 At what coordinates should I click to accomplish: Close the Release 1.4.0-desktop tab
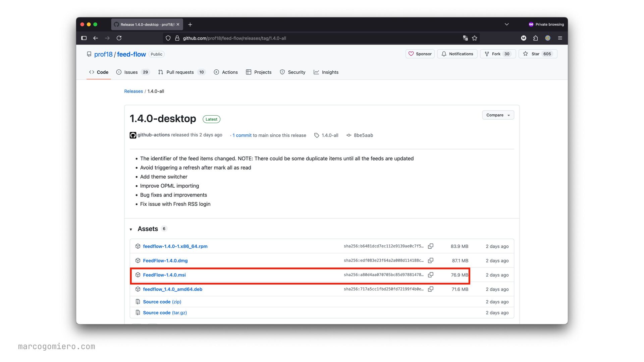coord(178,24)
